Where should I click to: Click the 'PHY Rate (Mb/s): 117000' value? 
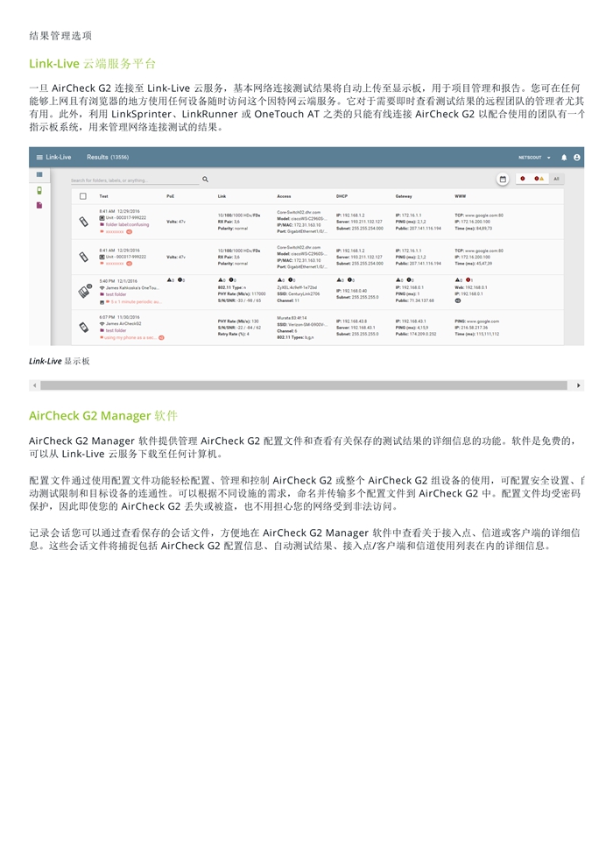(x=242, y=294)
